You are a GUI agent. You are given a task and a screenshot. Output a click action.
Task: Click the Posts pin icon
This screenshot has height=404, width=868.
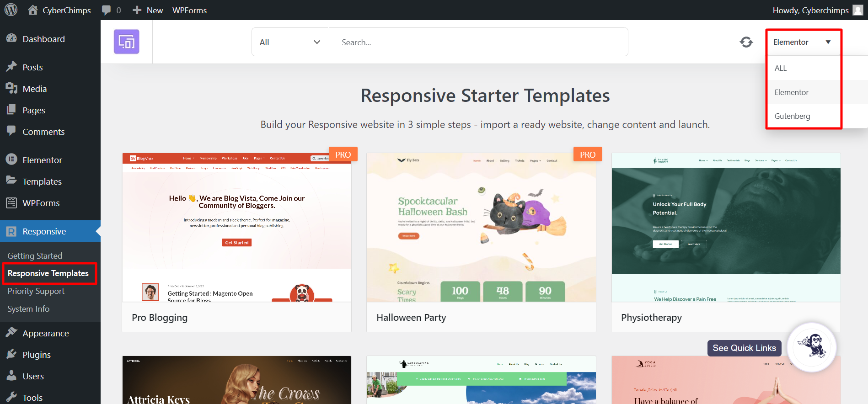[11, 67]
